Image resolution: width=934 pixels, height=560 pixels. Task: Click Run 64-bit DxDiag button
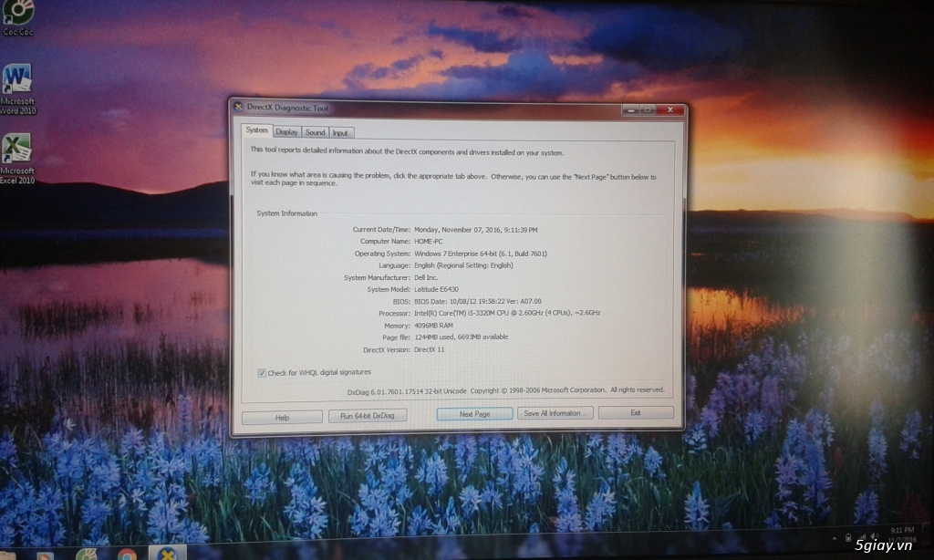click(x=368, y=415)
